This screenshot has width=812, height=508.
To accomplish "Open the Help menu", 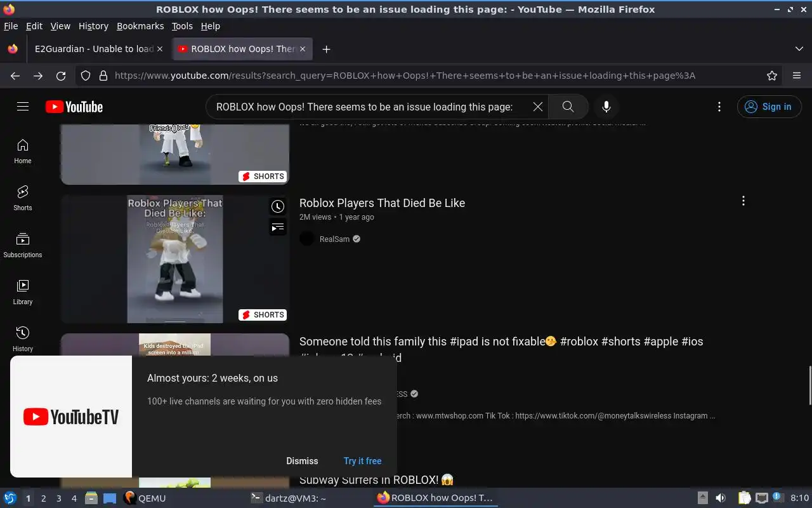I will [x=210, y=26].
